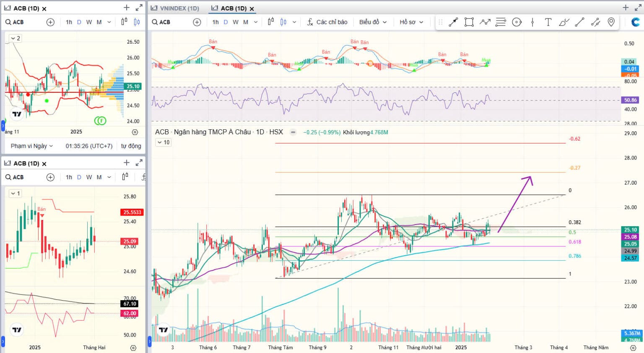This screenshot has width=644, height=353.
Task: Open 'Các chỉ báo' indicators button
Action: pos(327,22)
